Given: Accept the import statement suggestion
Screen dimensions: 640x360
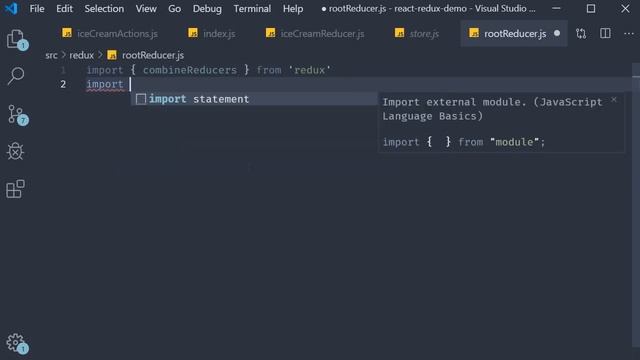Looking at the screenshot, I should (x=254, y=99).
